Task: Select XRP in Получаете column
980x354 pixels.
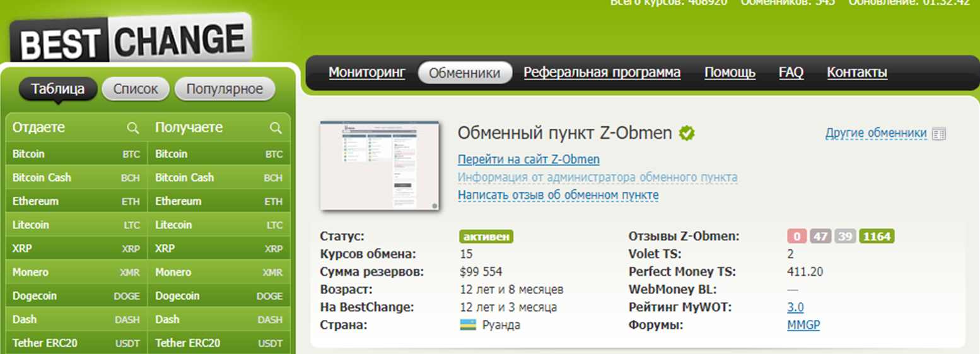Action: coord(219,249)
